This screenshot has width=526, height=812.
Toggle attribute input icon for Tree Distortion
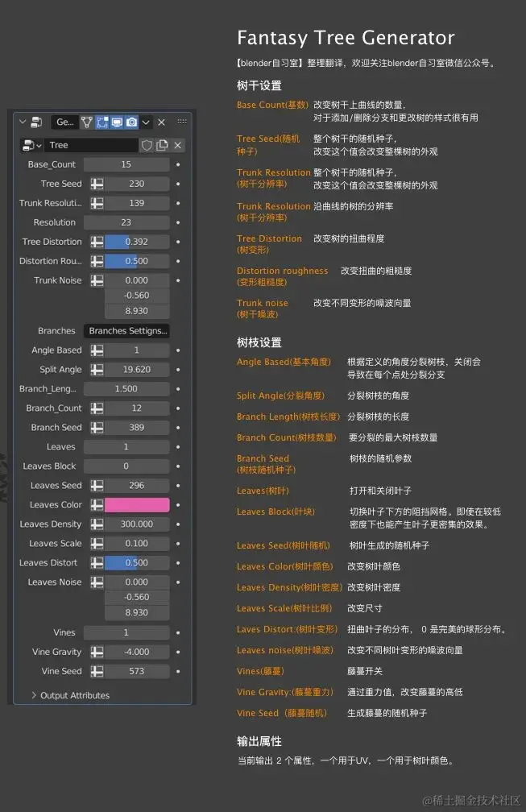[x=97, y=242]
